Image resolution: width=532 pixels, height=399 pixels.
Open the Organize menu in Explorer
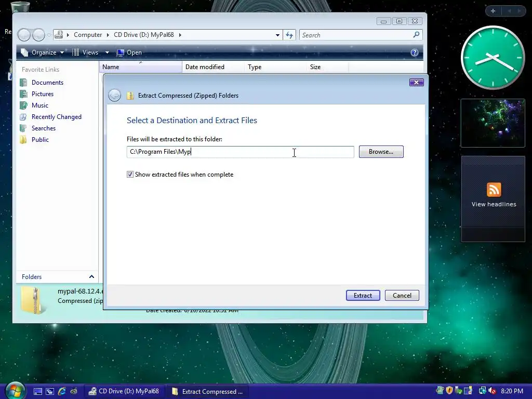[x=43, y=52]
